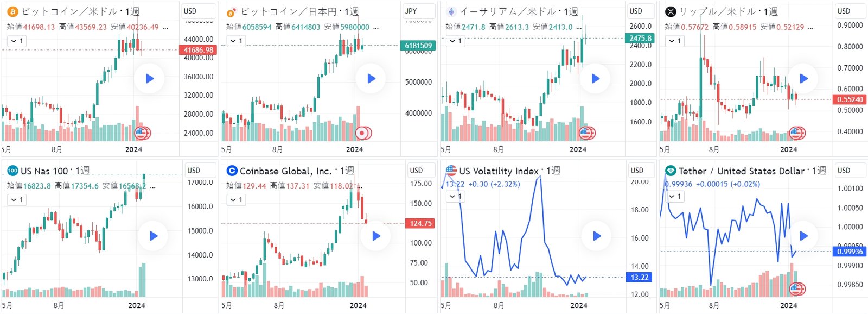Open JPY currency selector on Bitcoin/JPY chart
Image resolution: width=868 pixels, height=314 pixels.
click(x=411, y=11)
